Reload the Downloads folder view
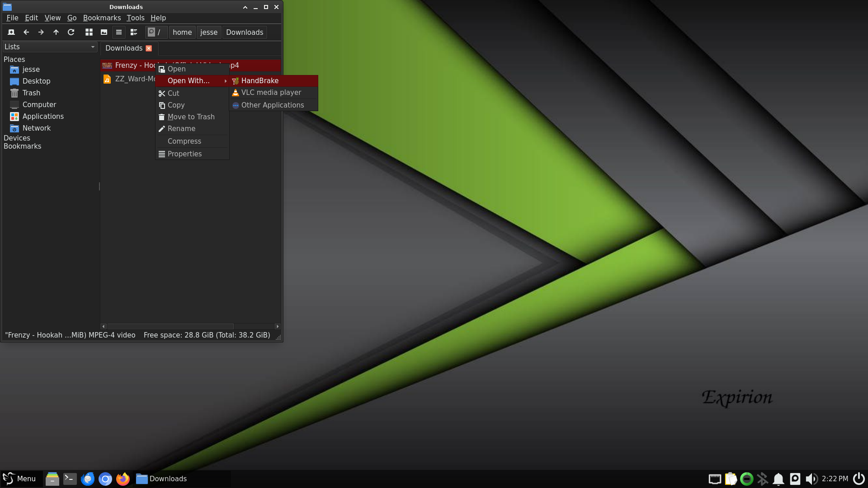 71,32
